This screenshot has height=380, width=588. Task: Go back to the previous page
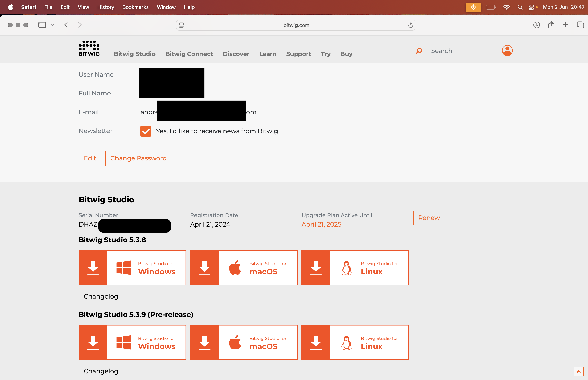point(66,25)
